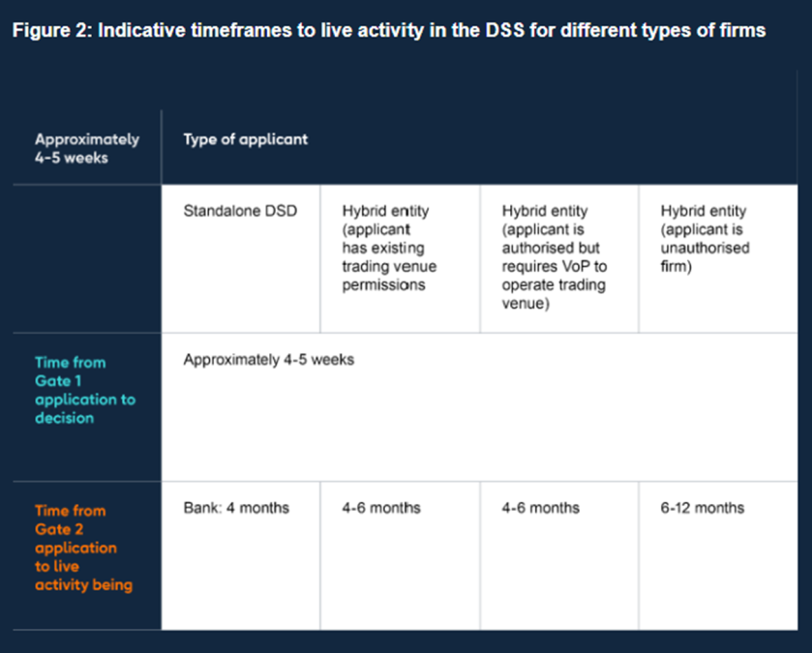The image size is (812, 653).
Task: Select the 'Type of applicant' header cell
Action: [x=245, y=138]
